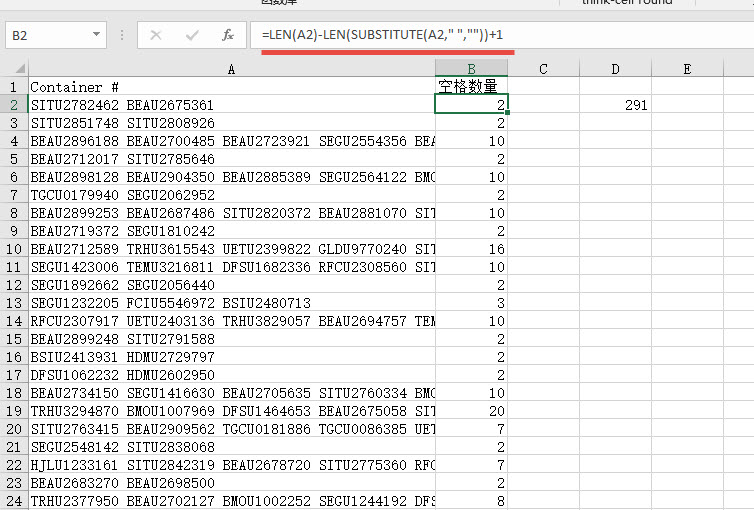Click cell starting 'HJLU1233161 SITU2842319'
Viewport: 754px width, 510px height.
pos(232,465)
